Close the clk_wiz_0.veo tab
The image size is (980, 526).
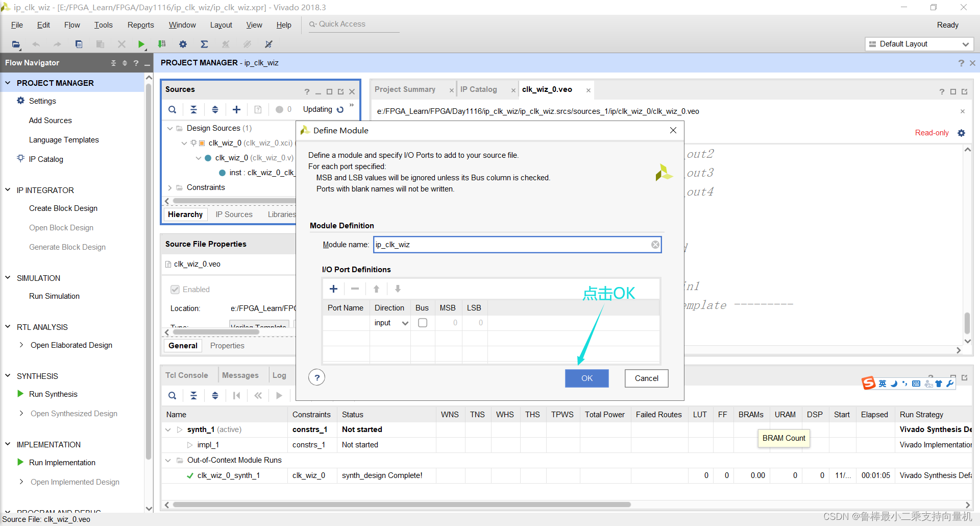point(588,90)
